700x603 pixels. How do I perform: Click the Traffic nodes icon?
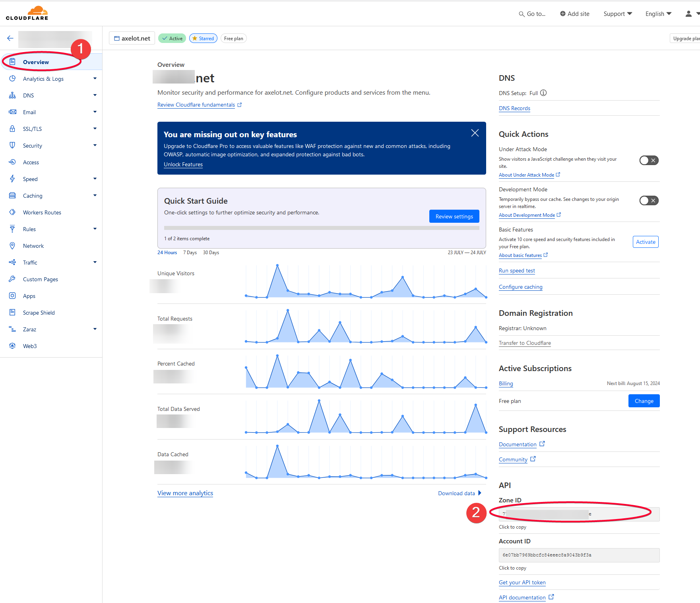(x=12, y=262)
